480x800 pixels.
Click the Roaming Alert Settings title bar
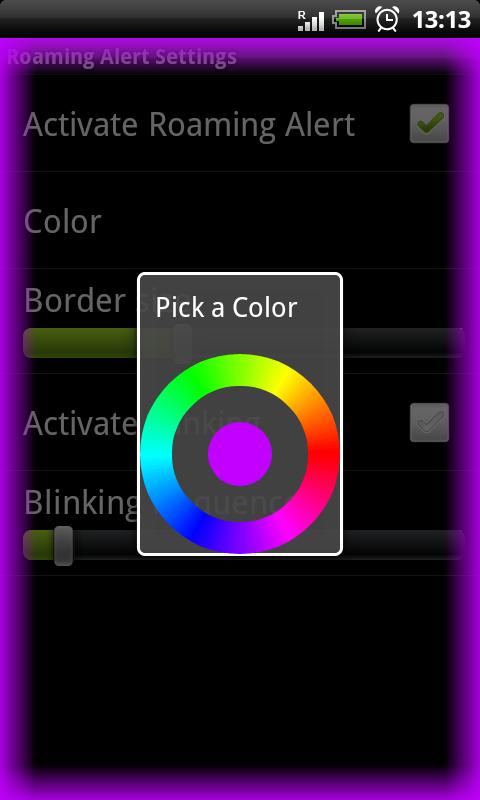240,57
